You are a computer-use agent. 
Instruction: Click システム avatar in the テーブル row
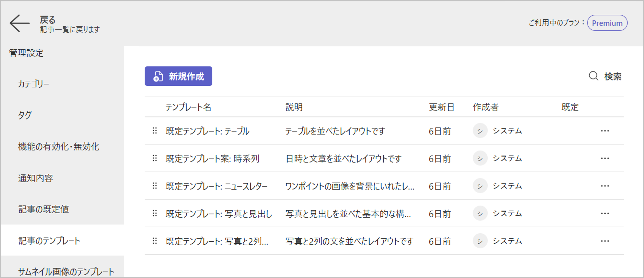480,131
